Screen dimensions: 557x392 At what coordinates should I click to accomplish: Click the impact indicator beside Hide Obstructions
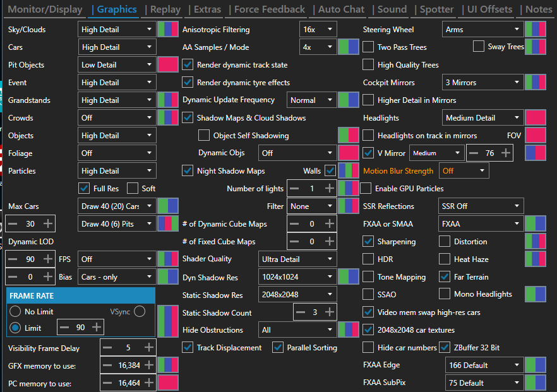coord(349,330)
